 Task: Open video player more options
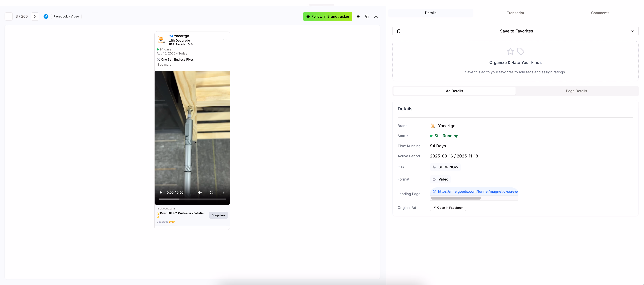click(x=224, y=193)
